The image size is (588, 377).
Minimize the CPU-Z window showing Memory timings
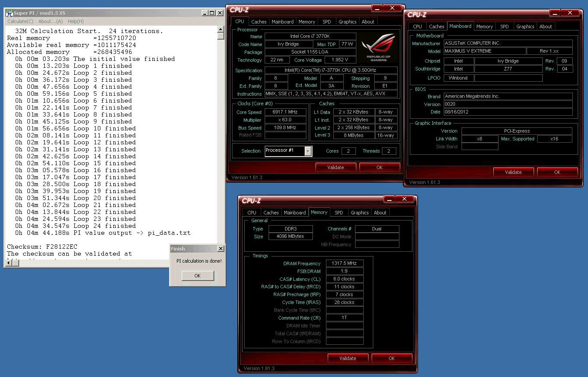[389, 199]
